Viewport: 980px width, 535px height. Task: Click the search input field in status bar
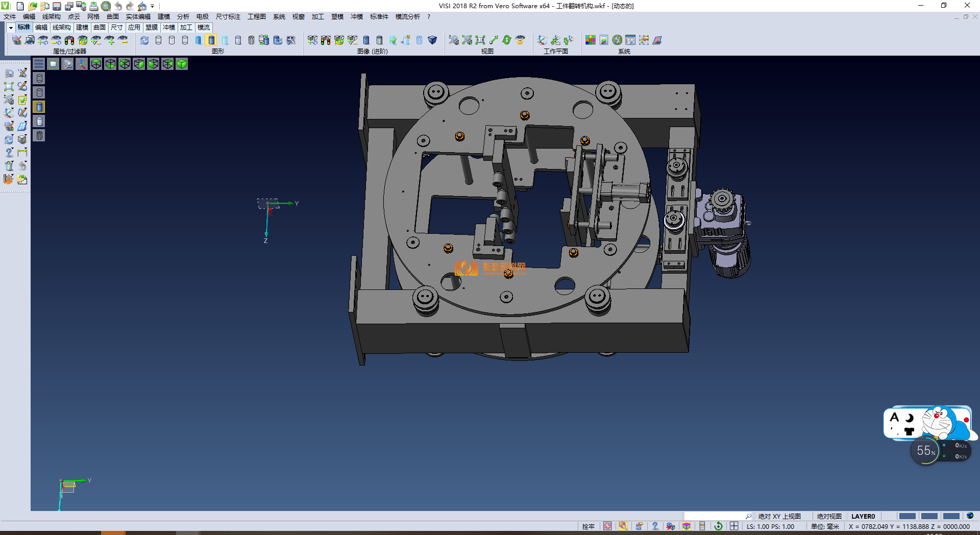714,516
